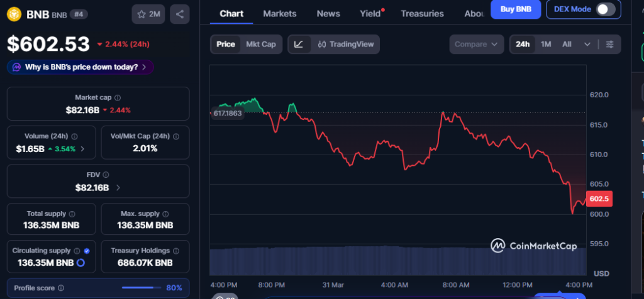Click the Buy BNB button
Image resolution: width=644 pixels, height=299 pixels.
coord(515,9)
